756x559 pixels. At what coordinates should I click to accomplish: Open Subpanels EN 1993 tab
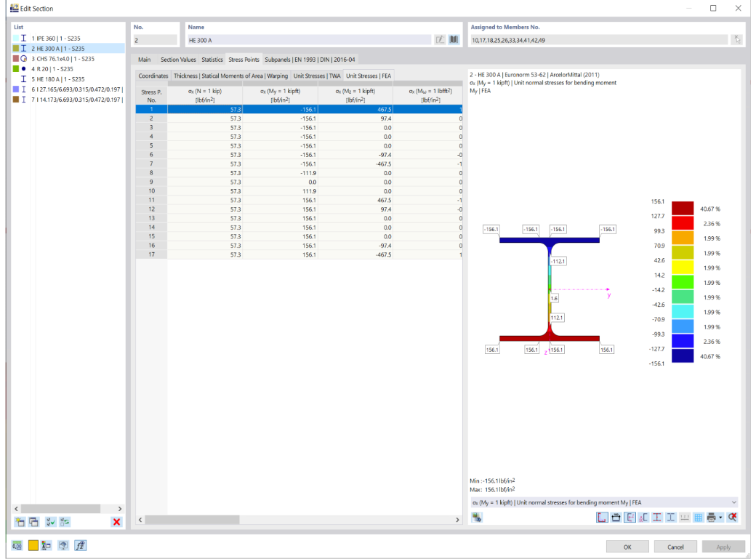[x=310, y=60]
